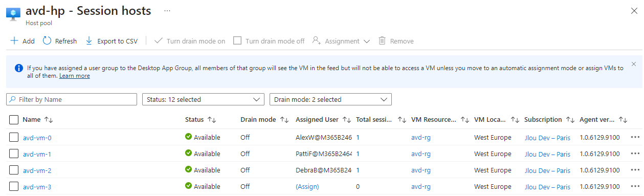Open the avd-vm-0 session host
The height and width of the screenshot is (196, 644).
(x=37, y=138)
